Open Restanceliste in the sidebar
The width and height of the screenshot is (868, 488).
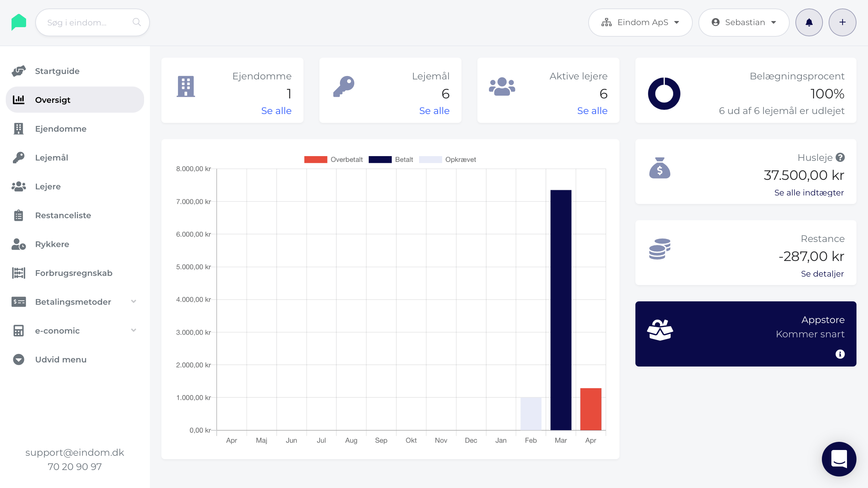[x=63, y=215]
